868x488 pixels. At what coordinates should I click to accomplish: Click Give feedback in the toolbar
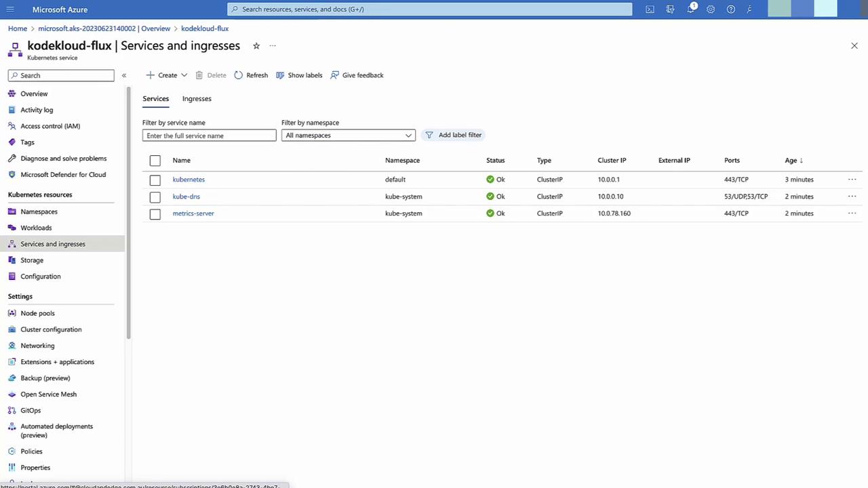(x=357, y=75)
